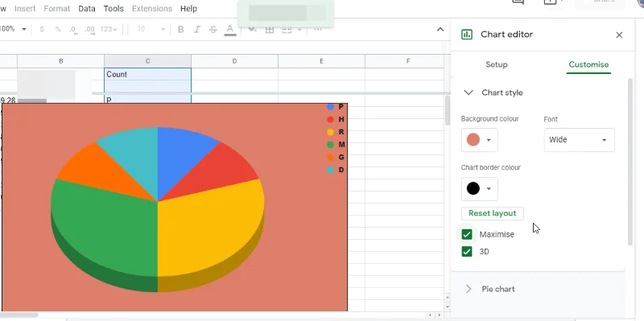Collapse the Chart style section
Viewport: 644px width, 321px height.
click(x=469, y=93)
